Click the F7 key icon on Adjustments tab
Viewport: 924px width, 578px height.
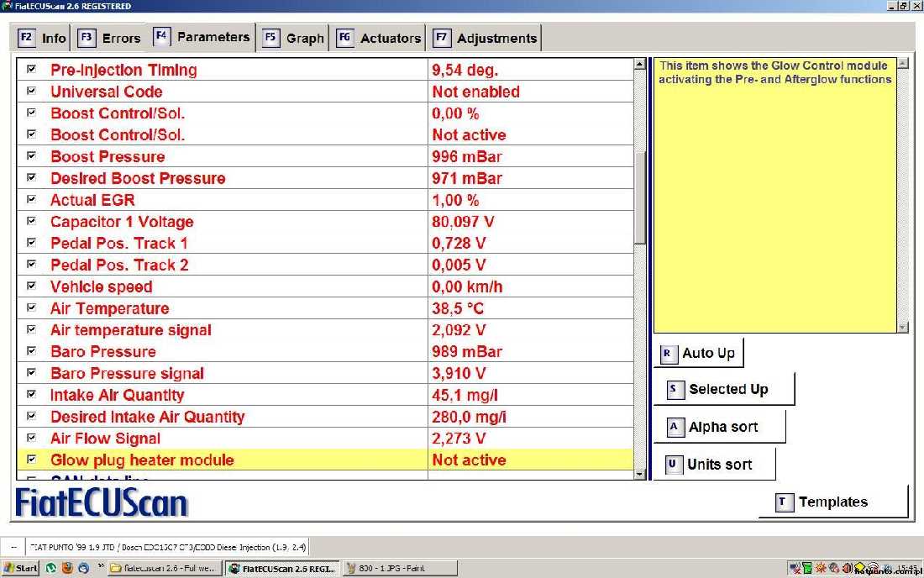pyautogui.click(x=441, y=38)
